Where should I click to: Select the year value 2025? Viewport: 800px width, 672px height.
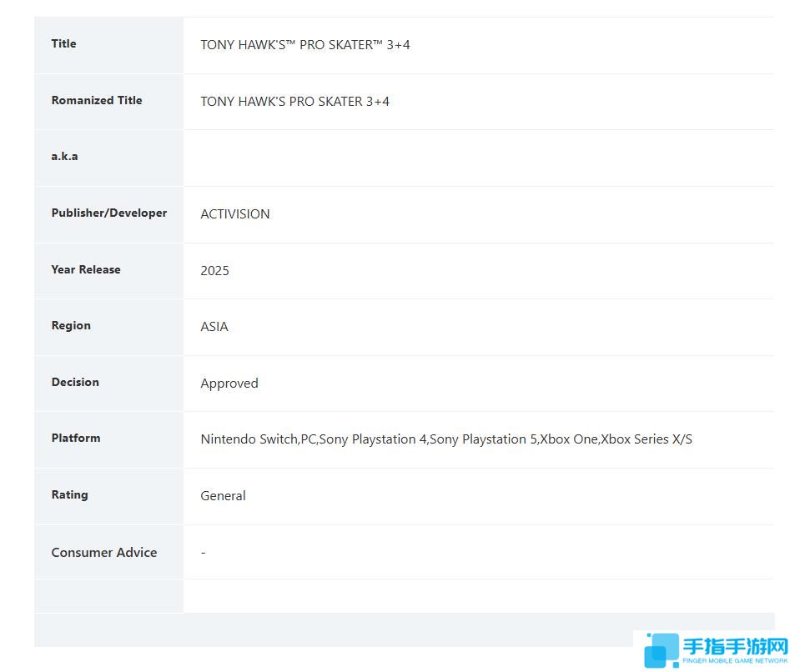tap(214, 271)
